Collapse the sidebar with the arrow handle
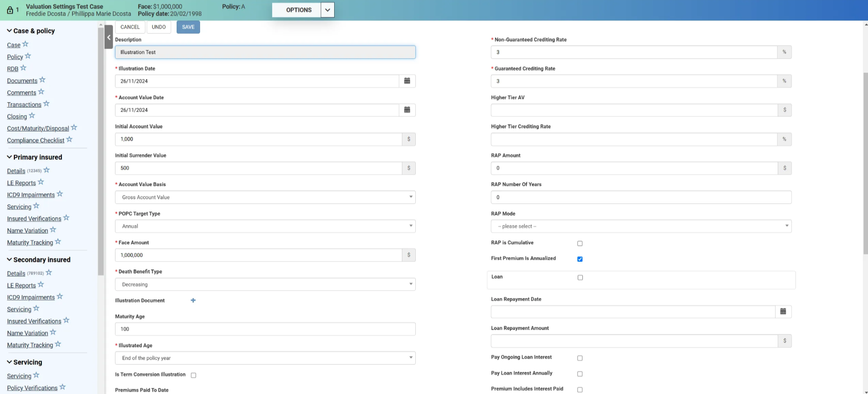Screen dimensions: 868x394 [108, 37]
